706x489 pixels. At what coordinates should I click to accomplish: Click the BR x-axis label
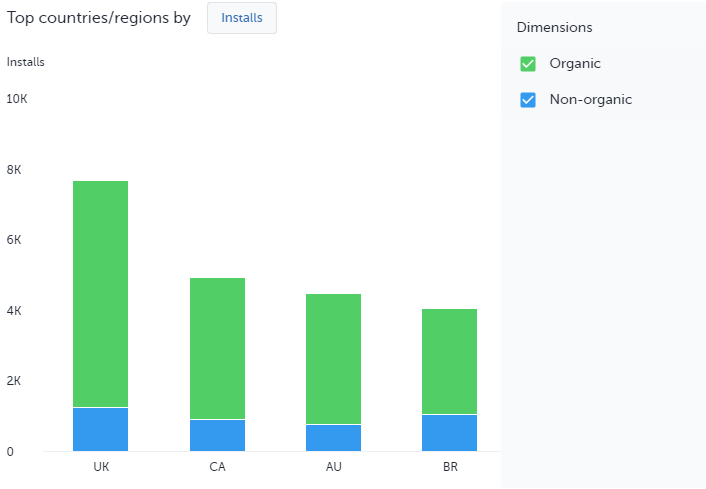coord(449,466)
